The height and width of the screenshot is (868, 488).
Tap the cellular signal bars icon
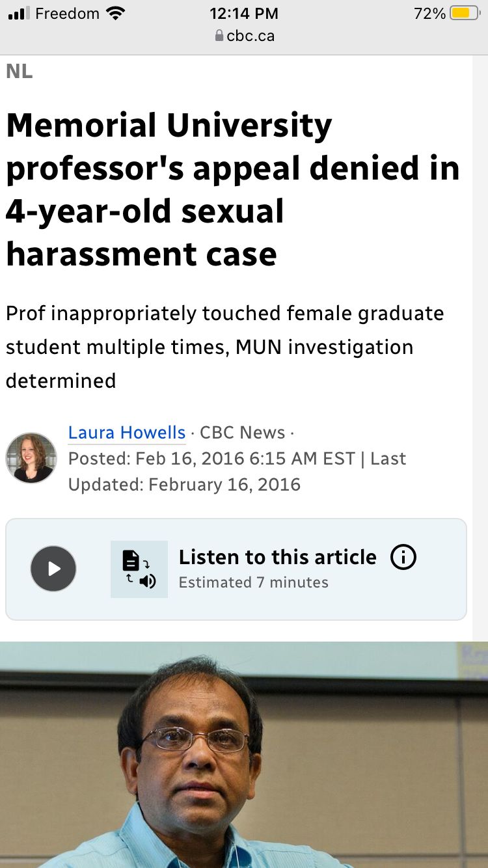[x=19, y=14]
